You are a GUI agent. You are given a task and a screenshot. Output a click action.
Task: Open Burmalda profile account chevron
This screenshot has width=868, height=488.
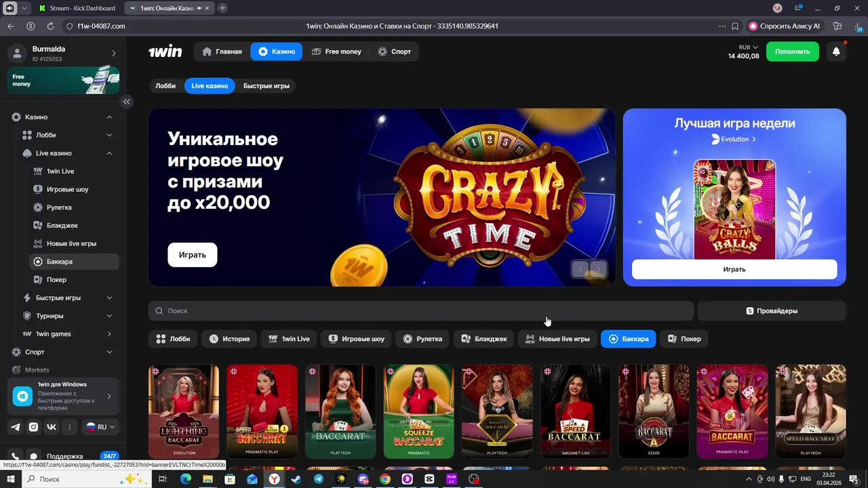point(113,54)
